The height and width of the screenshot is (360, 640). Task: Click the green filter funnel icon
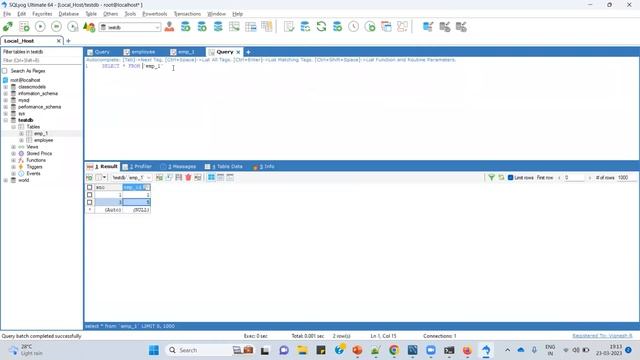(x=491, y=178)
